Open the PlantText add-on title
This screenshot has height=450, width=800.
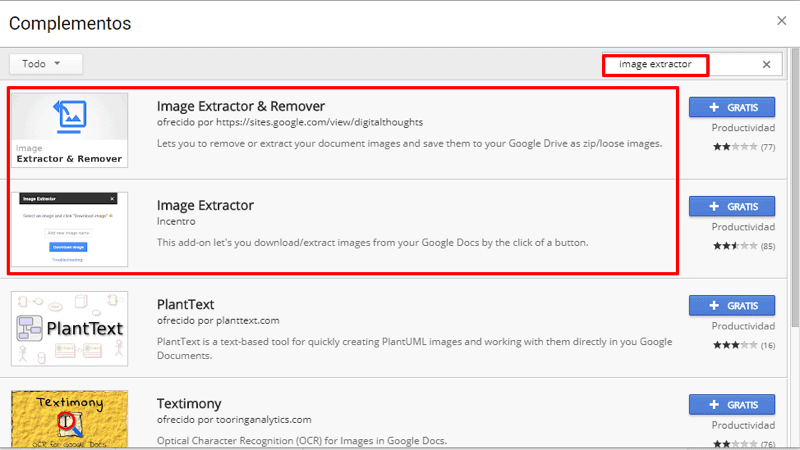click(185, 304)
